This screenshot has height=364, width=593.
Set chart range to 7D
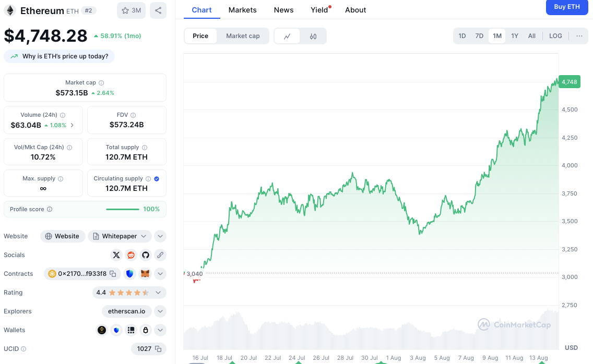point(479,36)
